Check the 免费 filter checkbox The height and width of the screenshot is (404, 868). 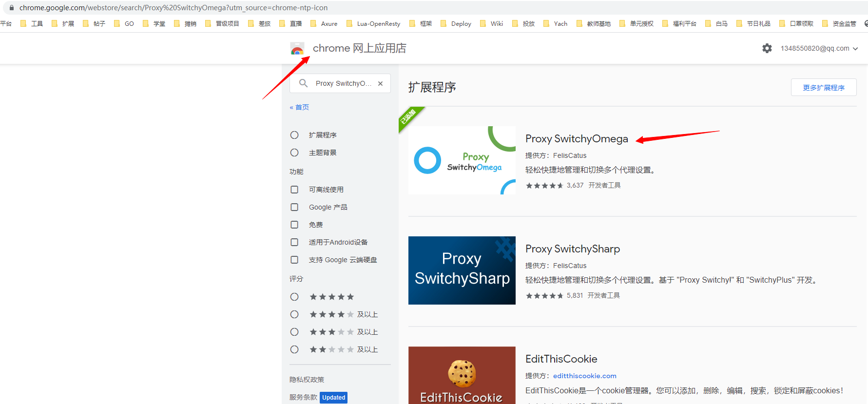294,225
